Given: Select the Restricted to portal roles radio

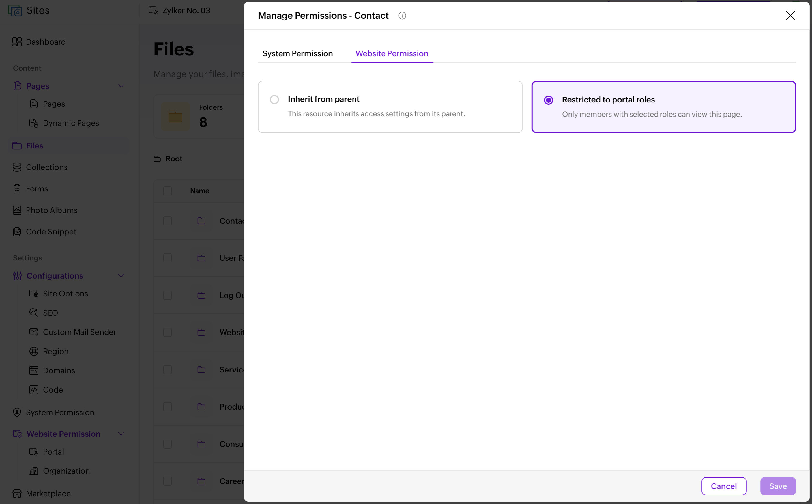Looking at the screenshot, I should click(x=549, y=100).
